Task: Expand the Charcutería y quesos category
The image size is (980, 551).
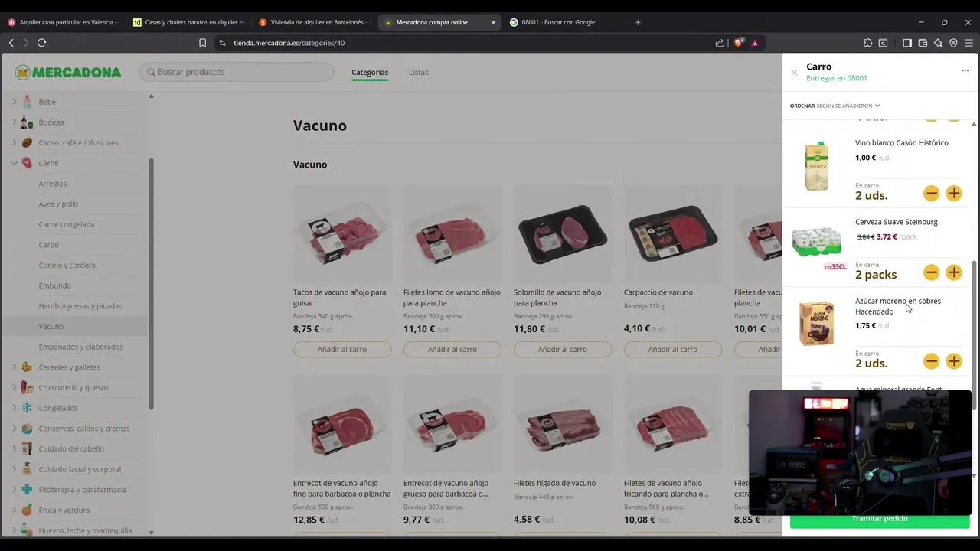Action: tap(14, 387)
